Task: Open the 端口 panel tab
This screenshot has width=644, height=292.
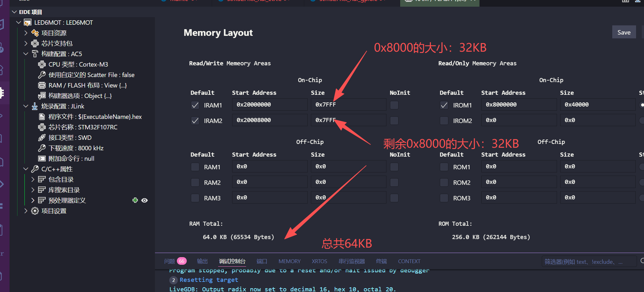Action: tap(262, 261)
